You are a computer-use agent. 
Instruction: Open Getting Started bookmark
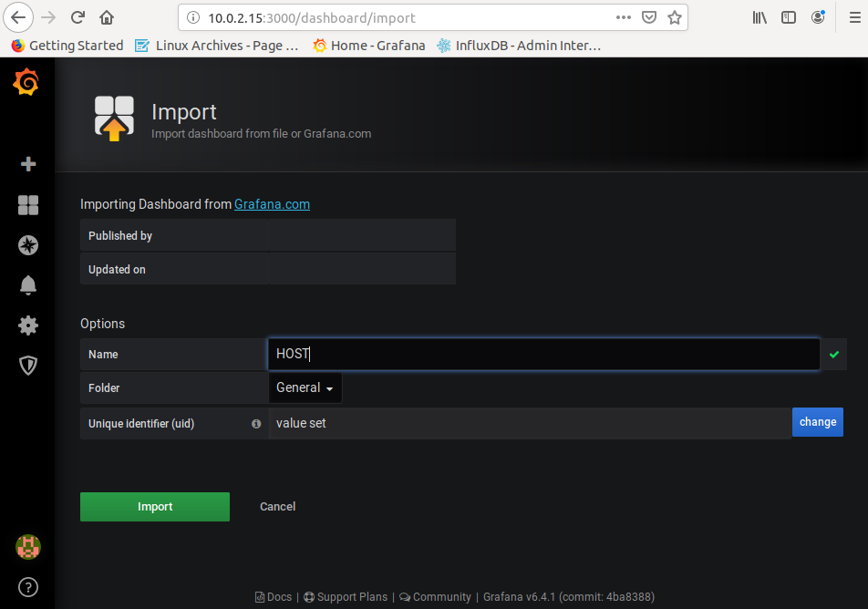(x=67, y=46)
